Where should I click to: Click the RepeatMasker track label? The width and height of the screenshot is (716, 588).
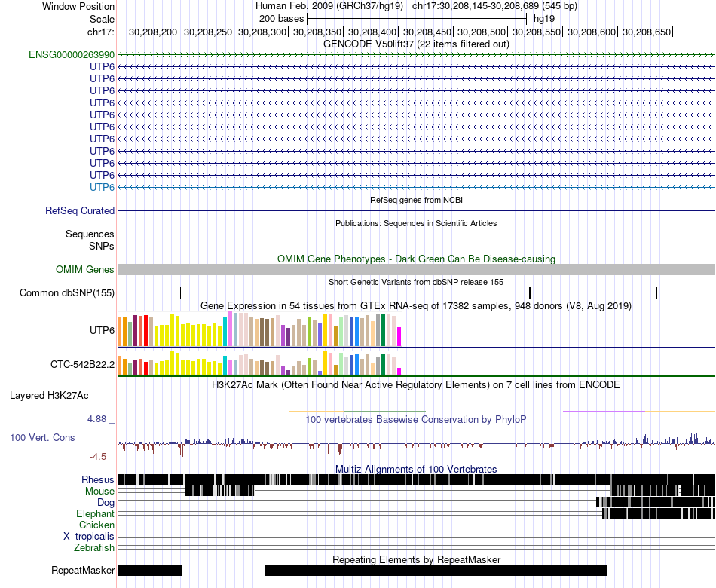[x=83, y=570]
